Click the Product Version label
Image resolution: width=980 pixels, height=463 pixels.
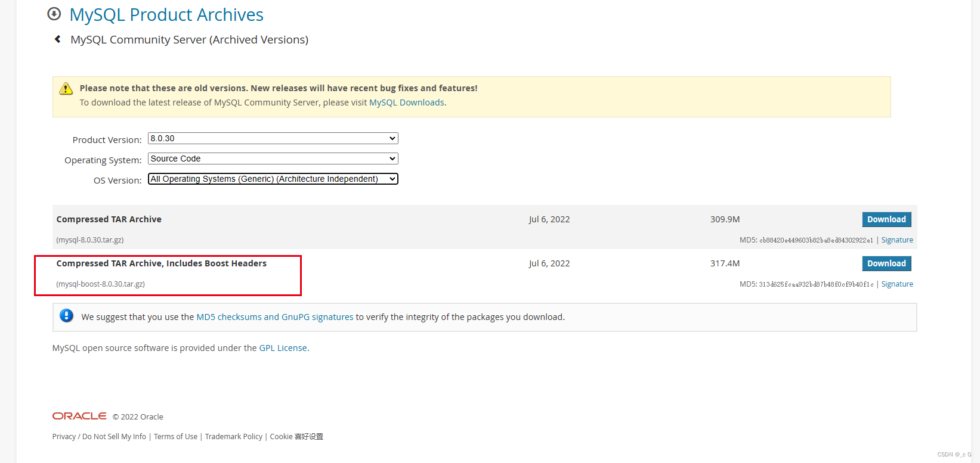(x=107, y=140)
